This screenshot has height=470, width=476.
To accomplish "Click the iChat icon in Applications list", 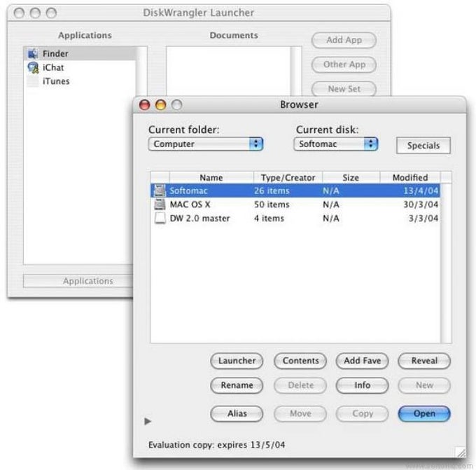I will point(33,67).
